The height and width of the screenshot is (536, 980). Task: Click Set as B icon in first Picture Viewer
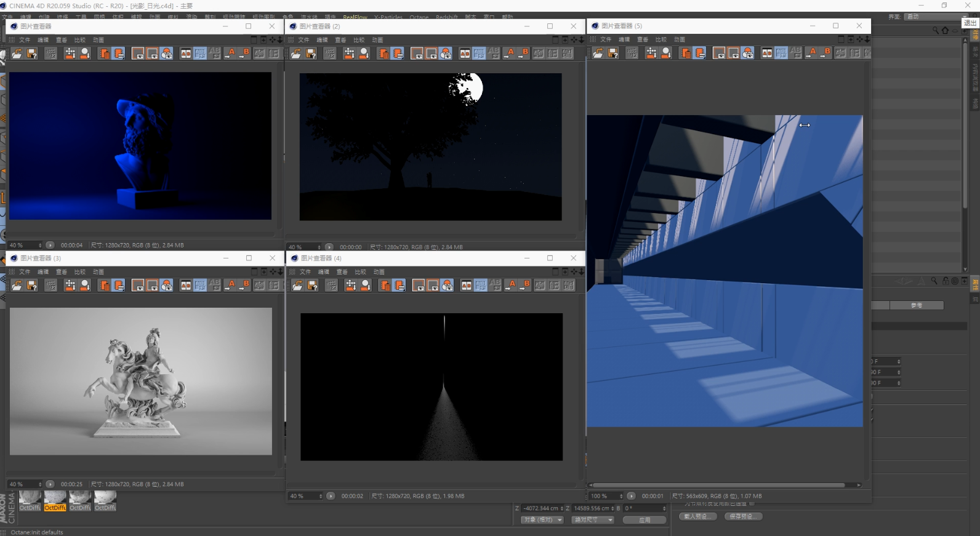244,54
